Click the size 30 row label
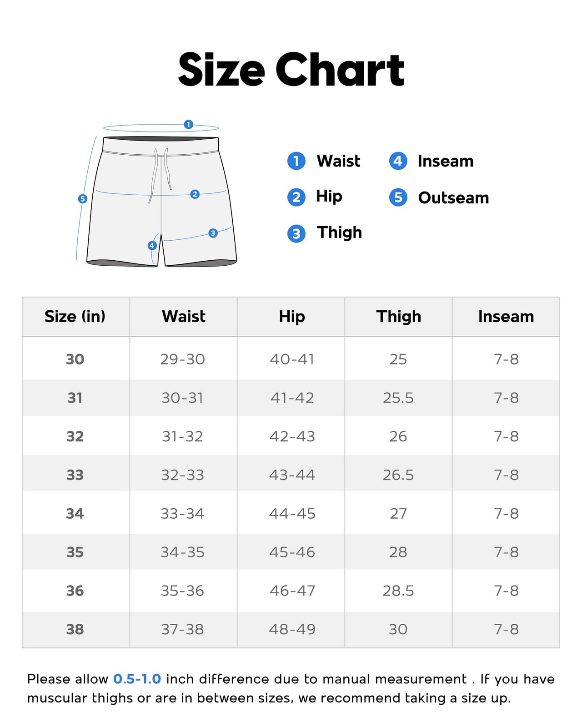This screenshot has height=728, width=582. (x=75, y=359)
